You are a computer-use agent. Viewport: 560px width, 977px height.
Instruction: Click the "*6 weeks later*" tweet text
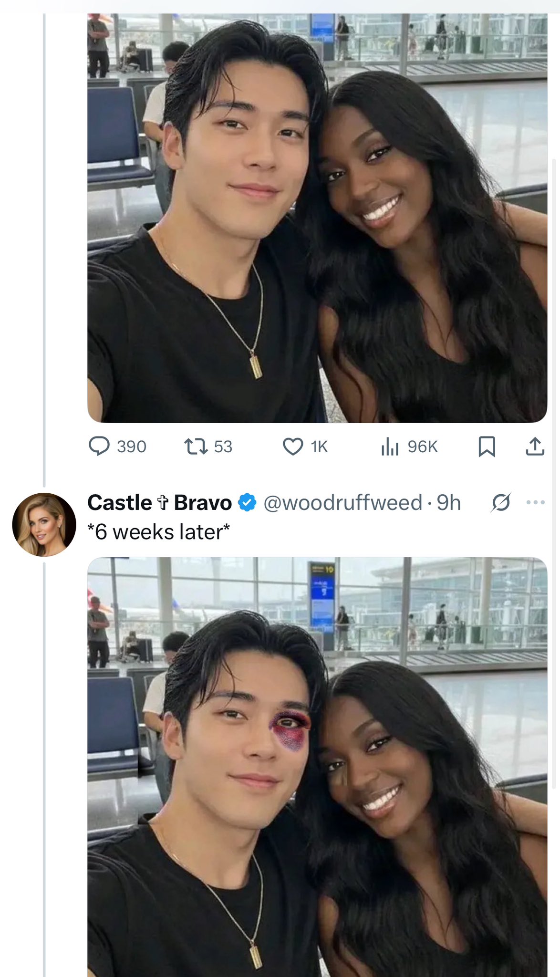coord(158,532)
